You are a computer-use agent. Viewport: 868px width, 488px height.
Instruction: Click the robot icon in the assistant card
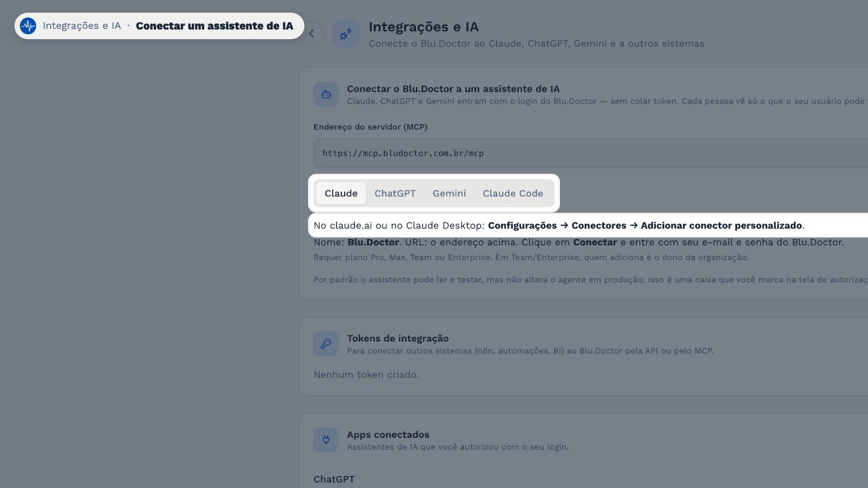tap(326, 94)
